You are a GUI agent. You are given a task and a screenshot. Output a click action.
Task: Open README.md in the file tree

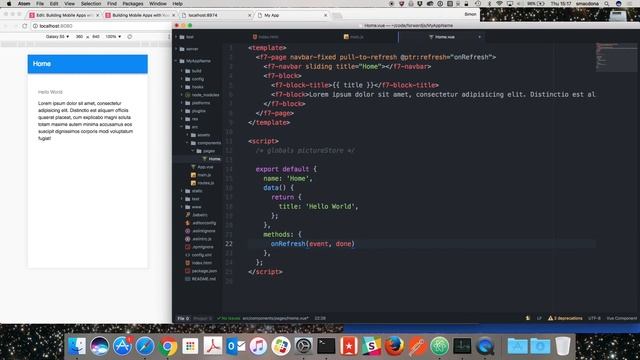point(200,279)
